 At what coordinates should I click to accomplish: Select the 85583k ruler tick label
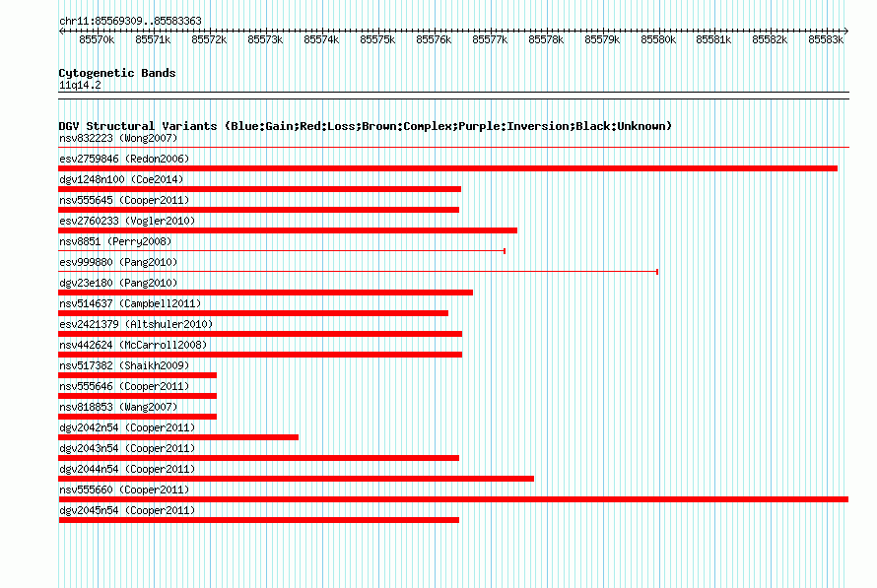tap(826, 39)
